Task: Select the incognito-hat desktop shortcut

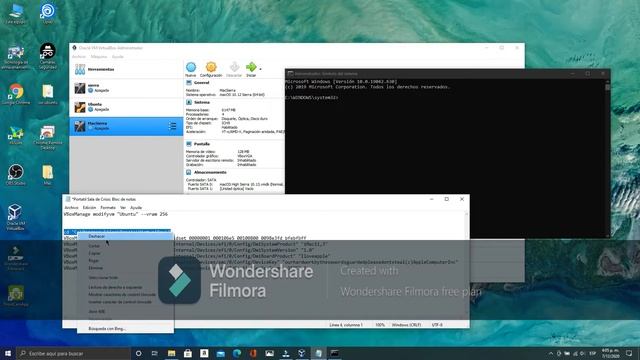Action: [x=48, y=56]
